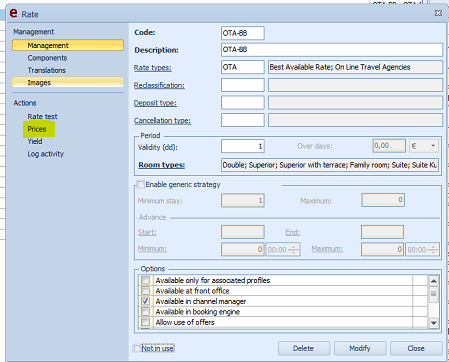Check 'Available only for associated profiles'
The height and width of the screenshot is (362, 449).
click(x=145, y=280)
